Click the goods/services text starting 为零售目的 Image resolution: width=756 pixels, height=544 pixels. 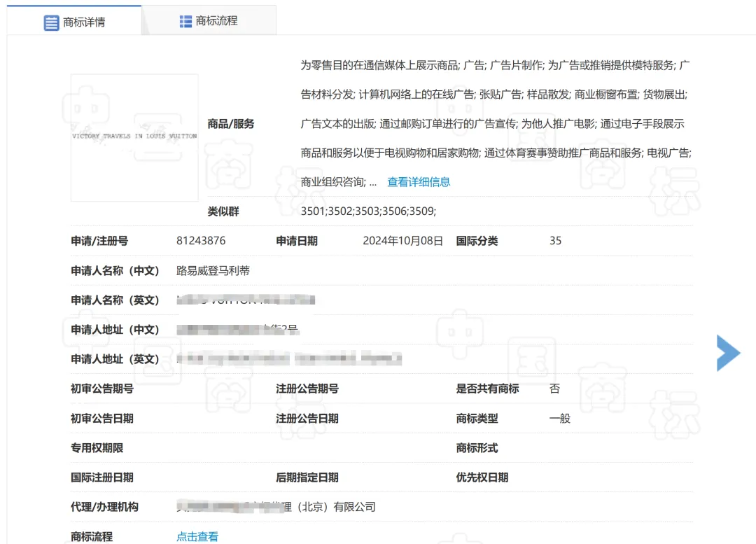click(496, 123)
